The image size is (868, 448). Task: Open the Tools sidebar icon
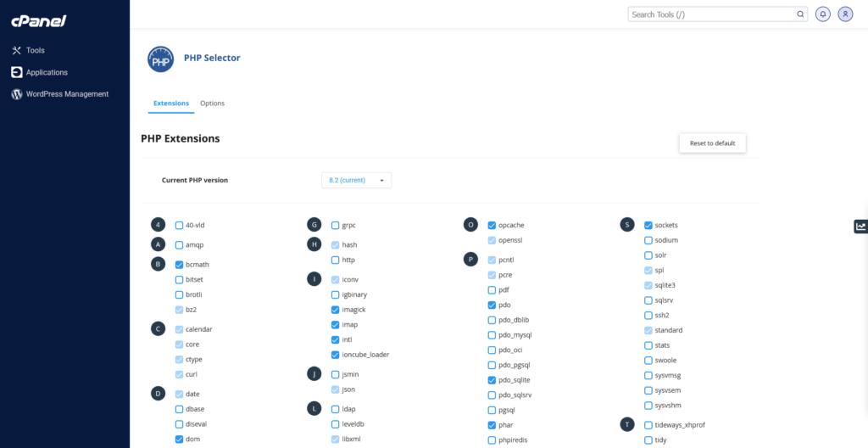pos(16,50)
